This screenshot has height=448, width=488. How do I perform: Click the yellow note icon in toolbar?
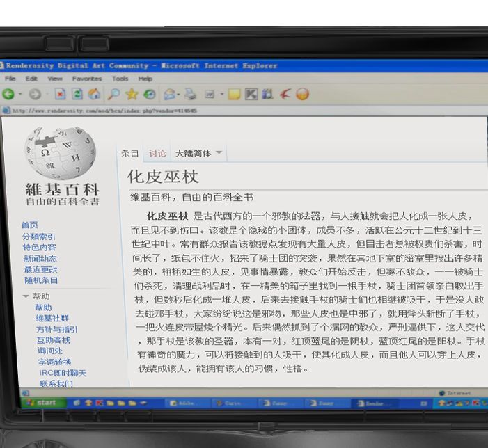(235, 94)
